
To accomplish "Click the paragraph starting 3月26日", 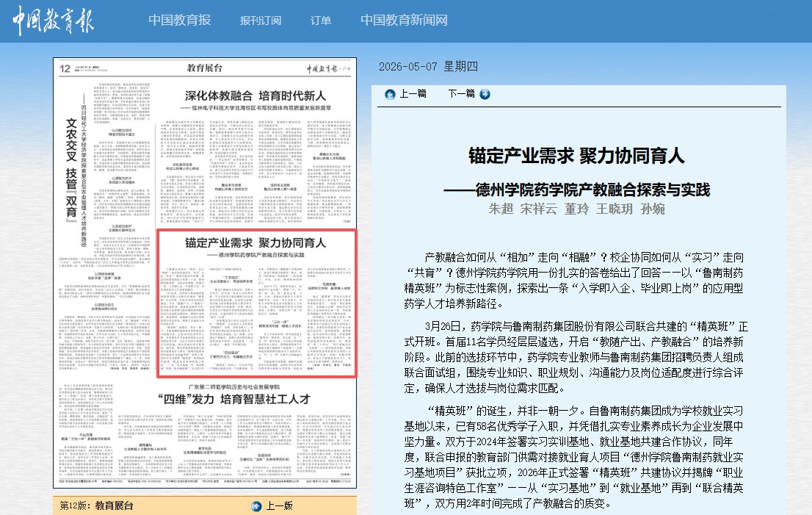I will 576,358.
